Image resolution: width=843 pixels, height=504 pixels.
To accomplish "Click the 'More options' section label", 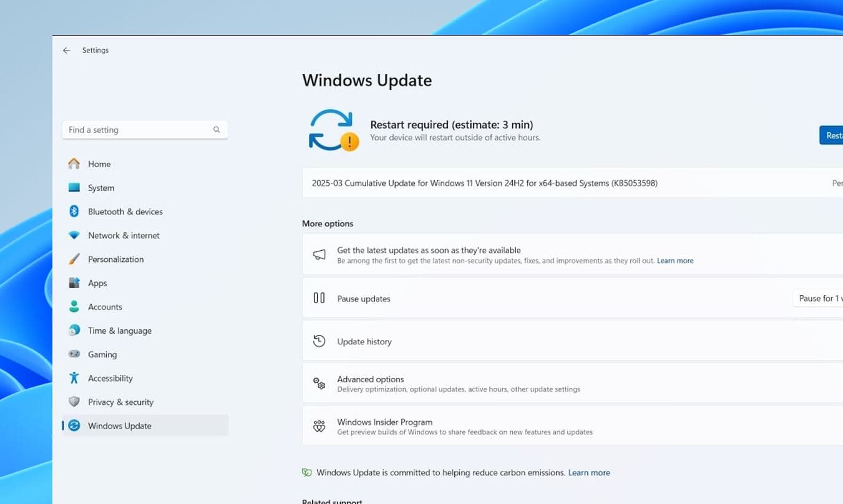I will pyautogui.click(x=328, y=223).
